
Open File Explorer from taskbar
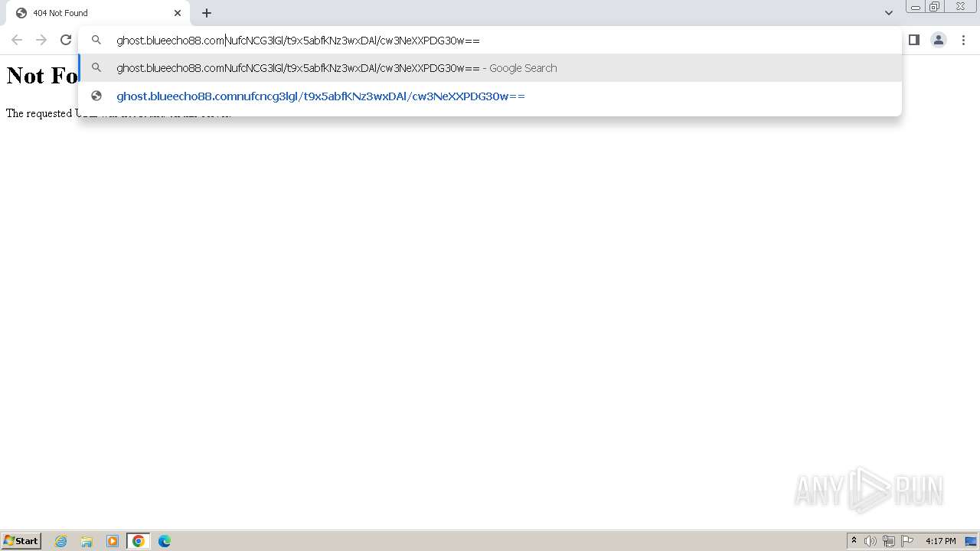pyautogui.click(x=87, y=541)
